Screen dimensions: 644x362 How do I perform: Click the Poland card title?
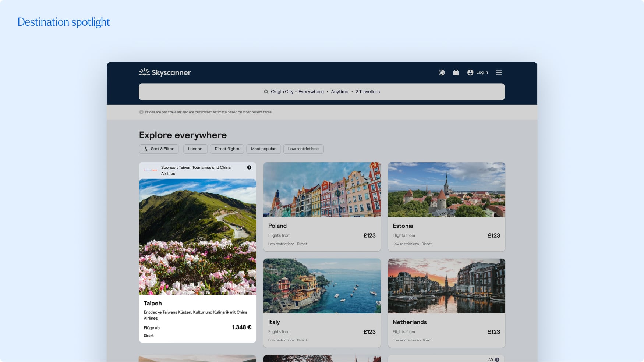[x=277, y=226]
